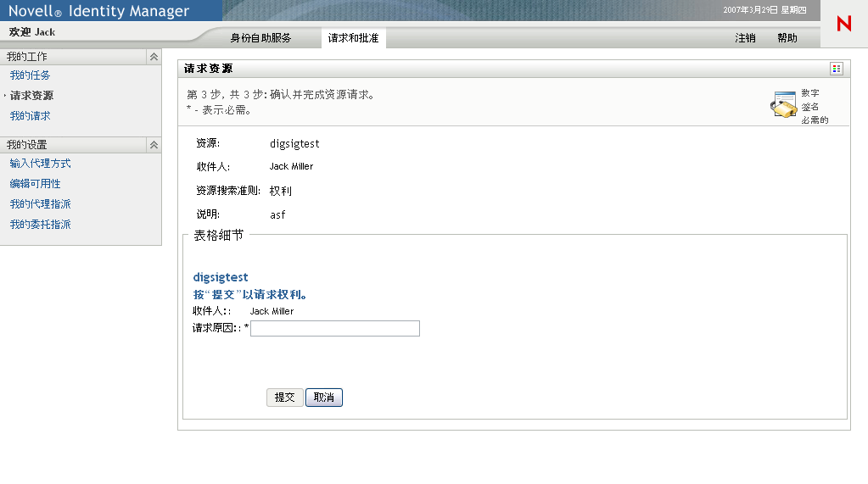Click the blue digsigtest form heading
The image size is (868, 484).
coord(221,277)
